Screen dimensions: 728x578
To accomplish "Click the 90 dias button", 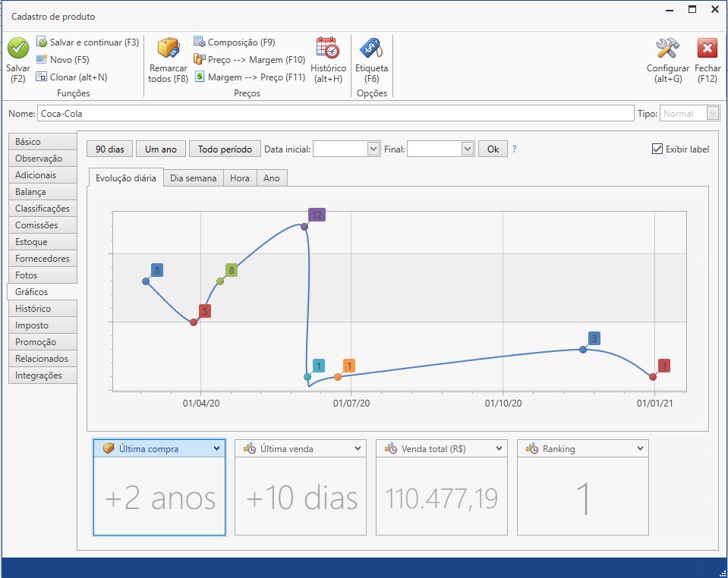I will pos(109,149).
